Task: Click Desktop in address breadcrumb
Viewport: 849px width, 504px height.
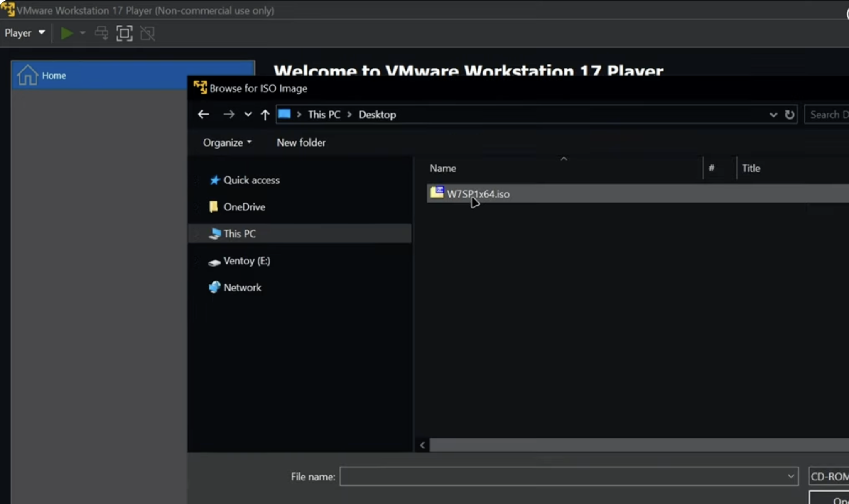Action: click(377, 115)
